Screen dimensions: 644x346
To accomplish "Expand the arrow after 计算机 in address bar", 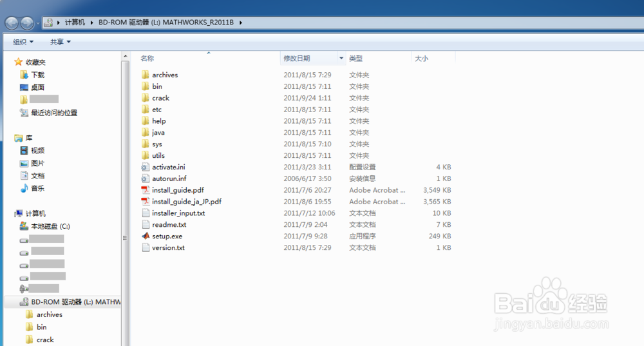I will point(91,23).
